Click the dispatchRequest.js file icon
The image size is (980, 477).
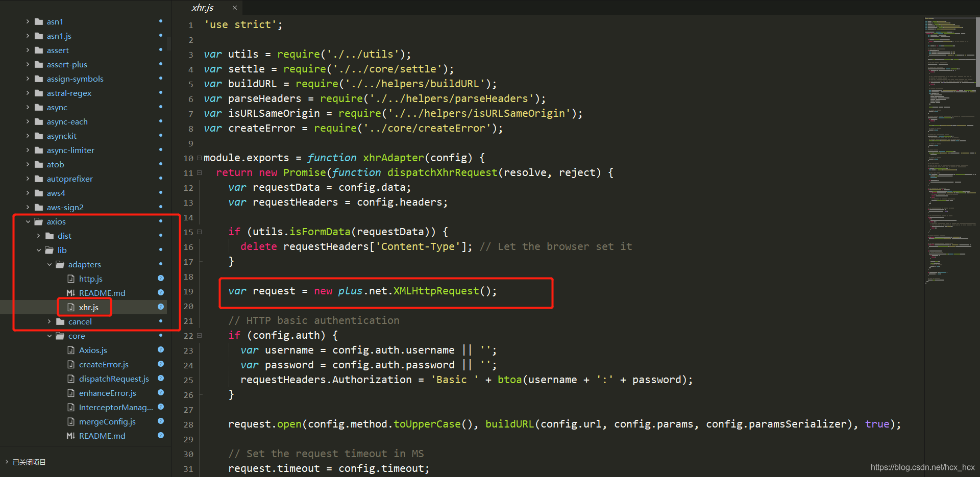tap(71, 379)
